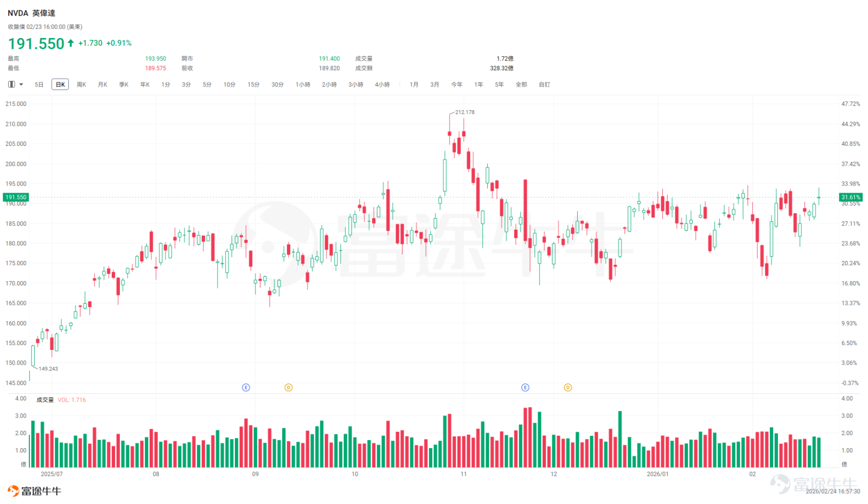Set chart range to 5年

pos(499,85)
